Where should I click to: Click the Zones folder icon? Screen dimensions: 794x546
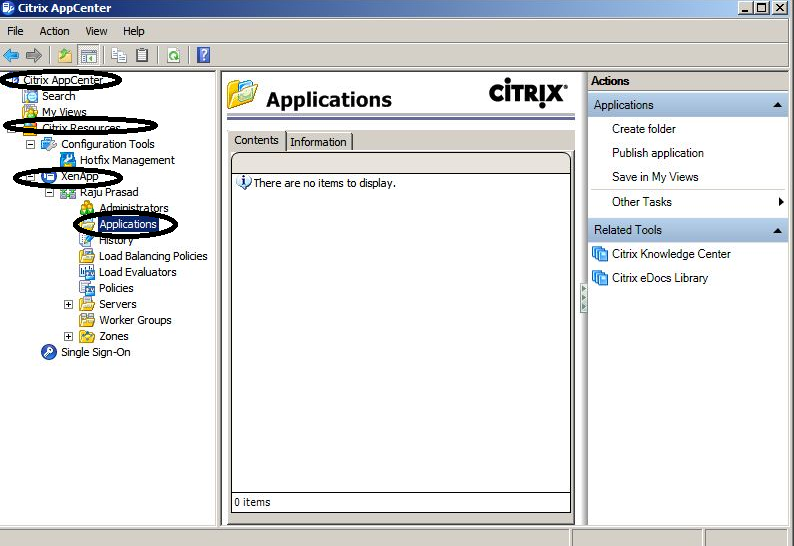[87, 336]
